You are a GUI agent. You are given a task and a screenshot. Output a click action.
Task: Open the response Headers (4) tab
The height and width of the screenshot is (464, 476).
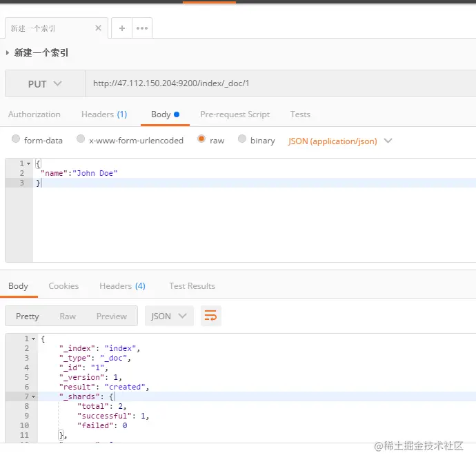click(122, 286)
